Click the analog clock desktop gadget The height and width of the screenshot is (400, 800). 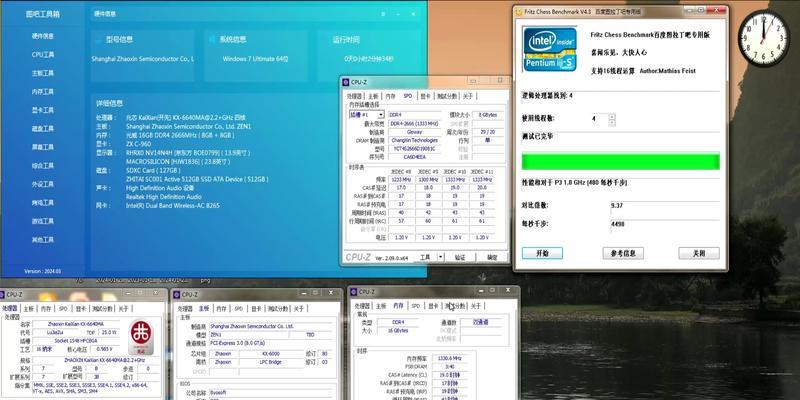762,38
